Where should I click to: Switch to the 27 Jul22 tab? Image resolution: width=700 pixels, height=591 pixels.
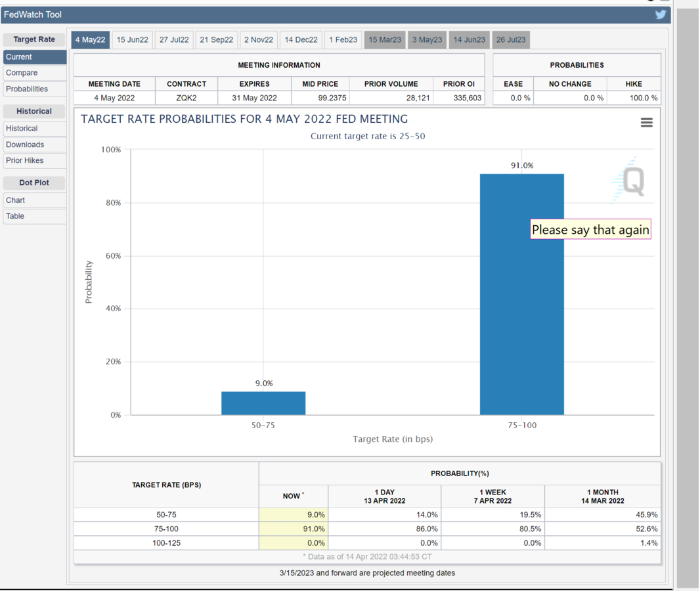(x=174, y=40)
